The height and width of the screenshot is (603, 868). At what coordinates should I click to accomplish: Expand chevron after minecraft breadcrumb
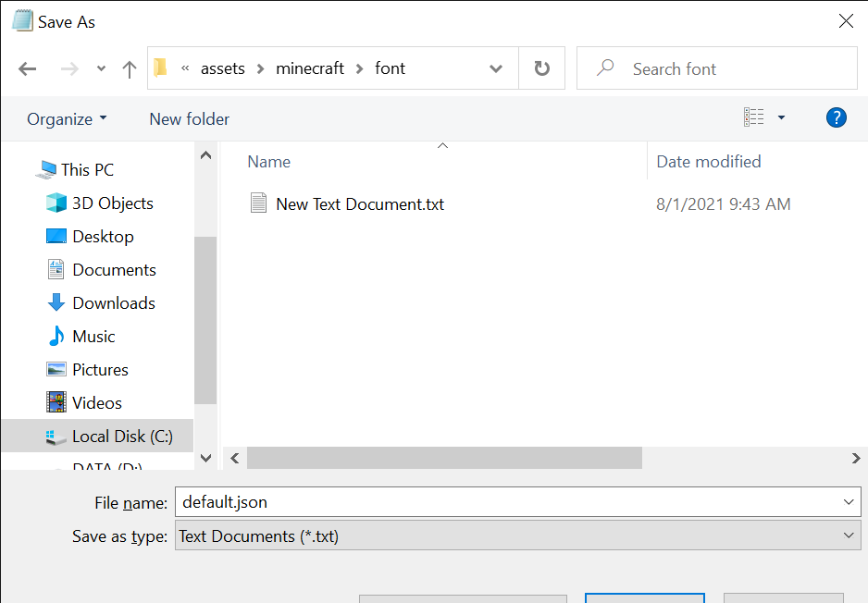click(x=360, y=69)
